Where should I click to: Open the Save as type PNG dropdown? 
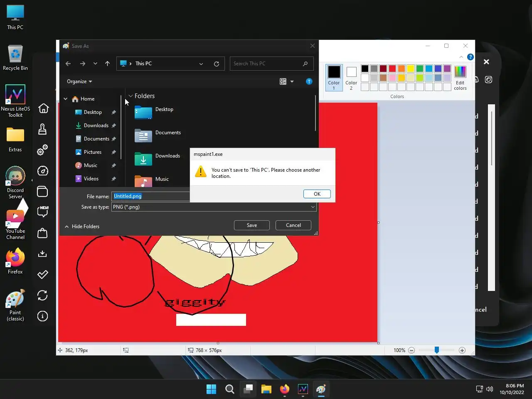point(214,207)
